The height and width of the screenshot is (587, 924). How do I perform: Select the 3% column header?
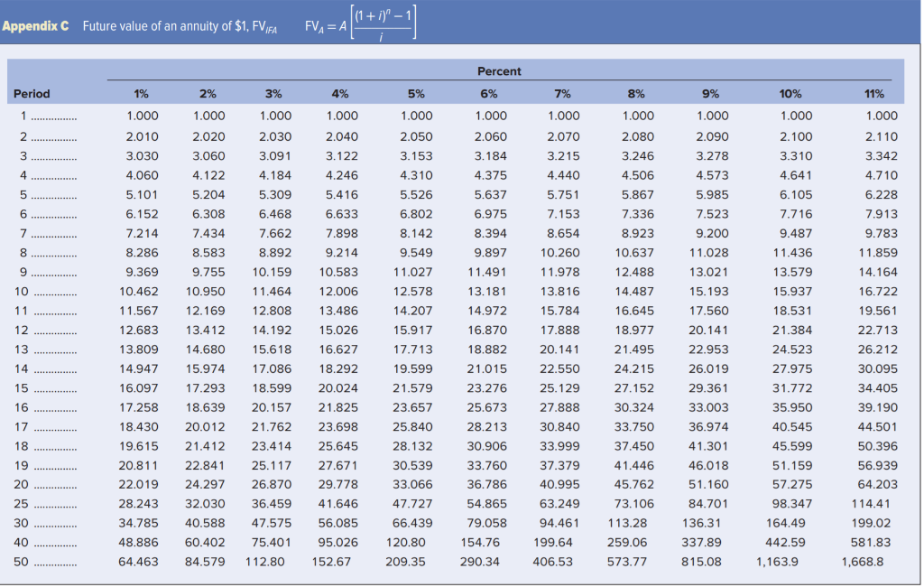pyautogui.click(x=273, y=94)
